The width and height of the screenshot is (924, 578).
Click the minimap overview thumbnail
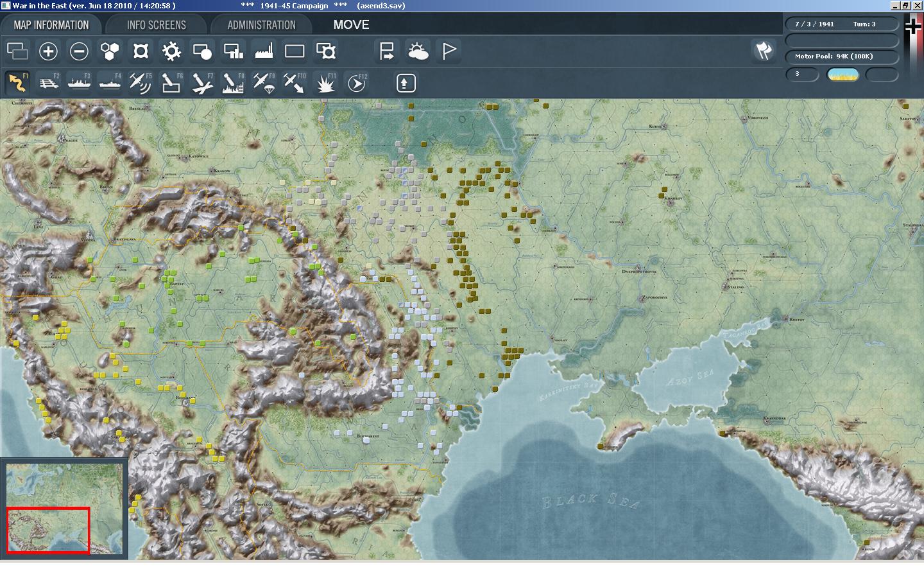point(64,509)
